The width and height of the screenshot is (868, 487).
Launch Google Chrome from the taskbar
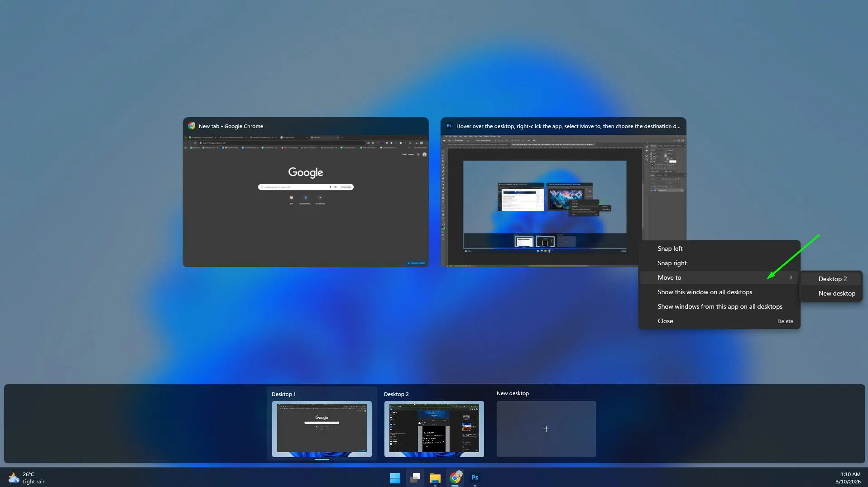(455, 477)
